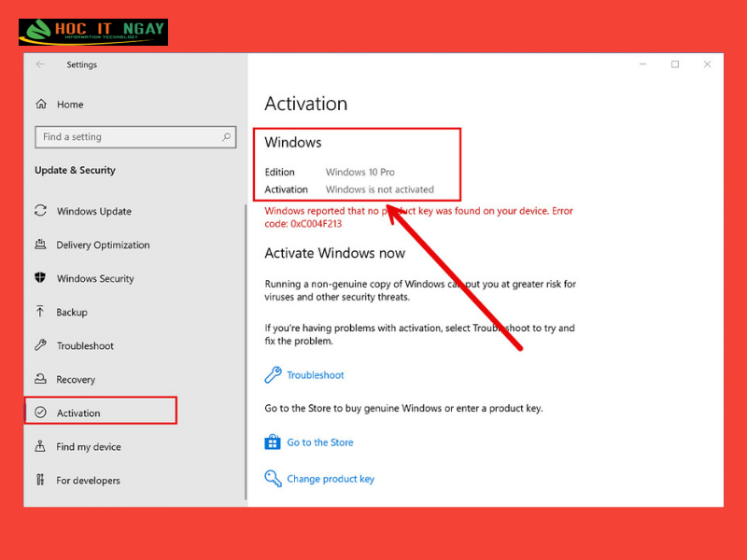Click the Troubleshoot wrench sidebar icon
747x560 pixels.
coord(40,345)
